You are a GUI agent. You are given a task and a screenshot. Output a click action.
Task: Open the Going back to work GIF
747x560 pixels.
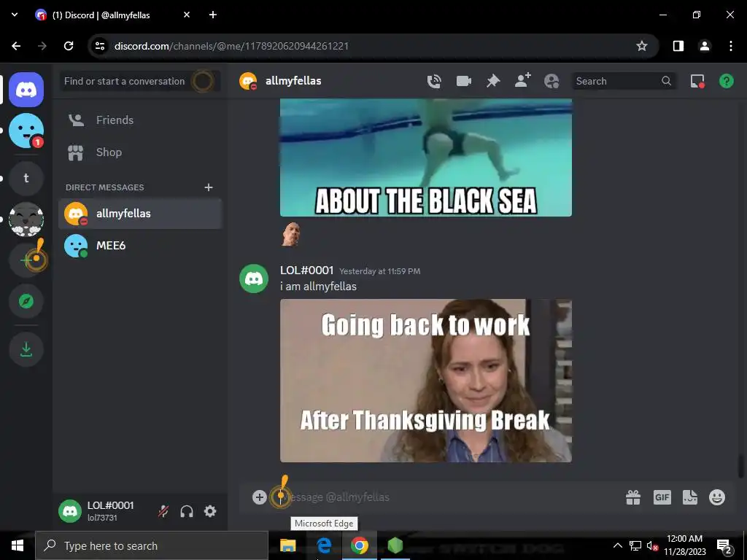[426, 381]
